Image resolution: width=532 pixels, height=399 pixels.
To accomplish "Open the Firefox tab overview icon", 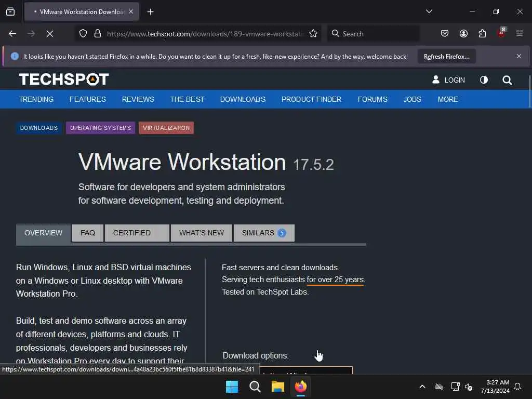I will (10, 11).
